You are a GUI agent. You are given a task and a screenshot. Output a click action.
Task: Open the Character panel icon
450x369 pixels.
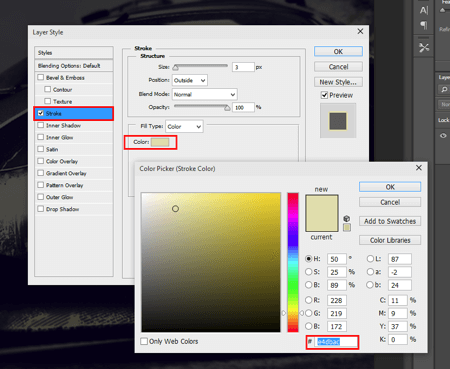[424, 10]
